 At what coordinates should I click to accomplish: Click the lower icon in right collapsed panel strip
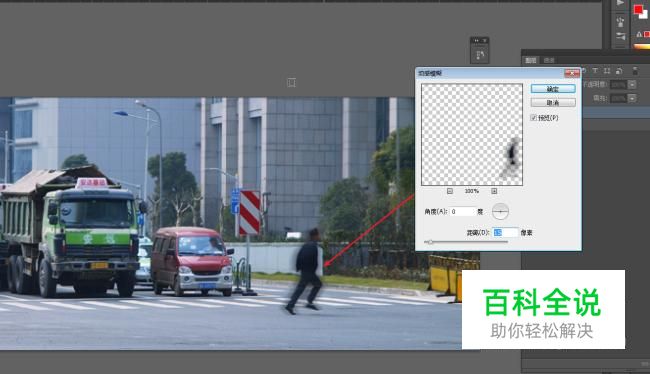[x=620, y=36]
